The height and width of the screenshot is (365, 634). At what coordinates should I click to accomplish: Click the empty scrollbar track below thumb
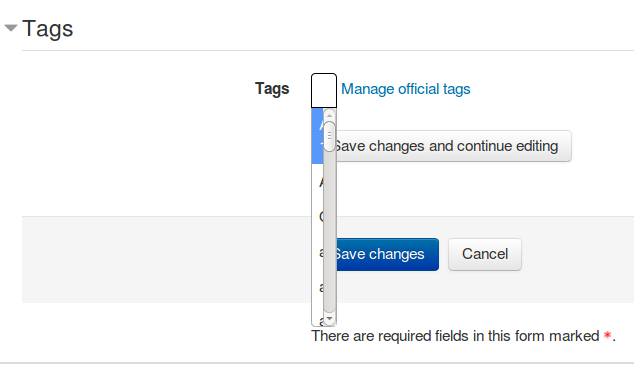tap(330, 232)
